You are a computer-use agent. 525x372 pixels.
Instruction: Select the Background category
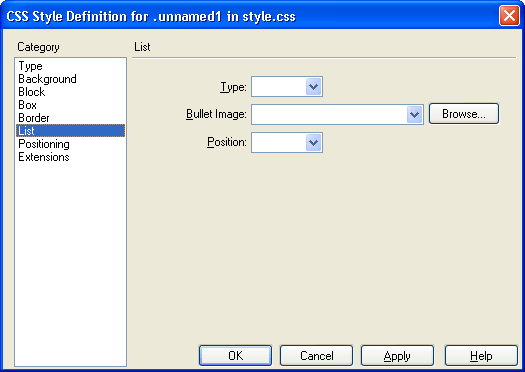click(x=47, y=79)
